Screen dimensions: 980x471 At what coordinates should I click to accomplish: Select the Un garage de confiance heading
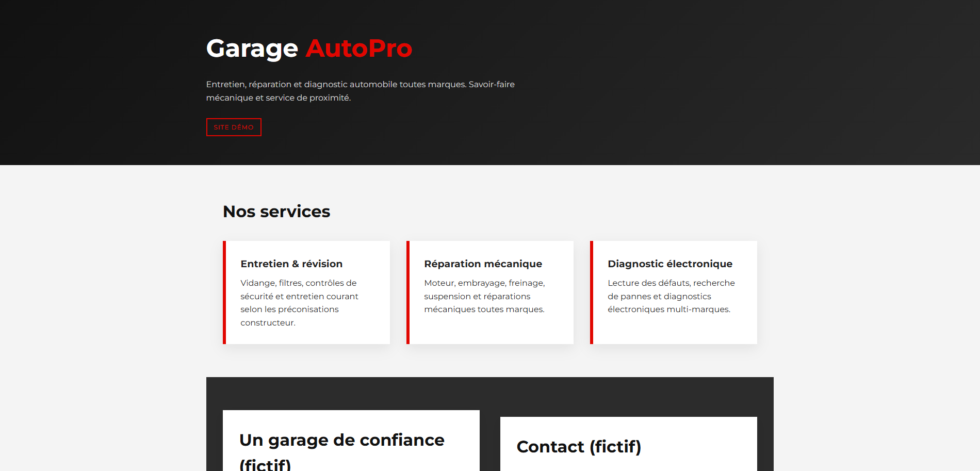pos(342,440)
